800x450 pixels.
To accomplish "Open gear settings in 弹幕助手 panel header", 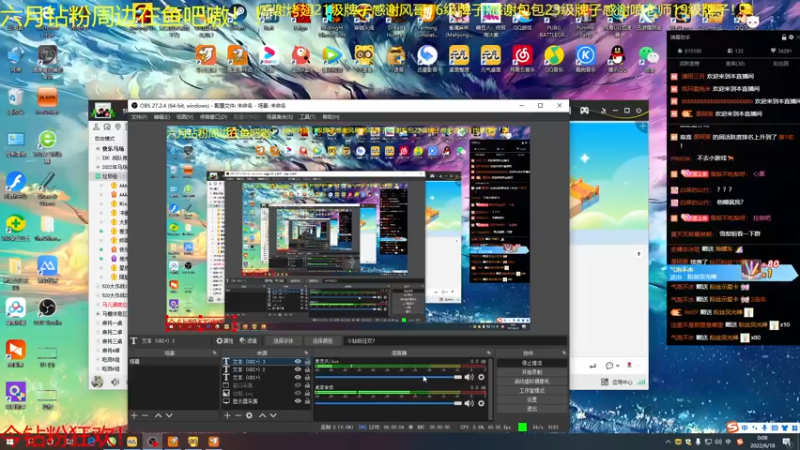I will pyautogui.click(x=791, y=37).
